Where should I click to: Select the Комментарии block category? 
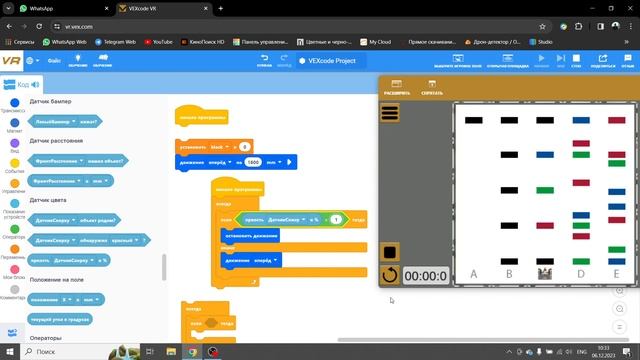point(14,292)
